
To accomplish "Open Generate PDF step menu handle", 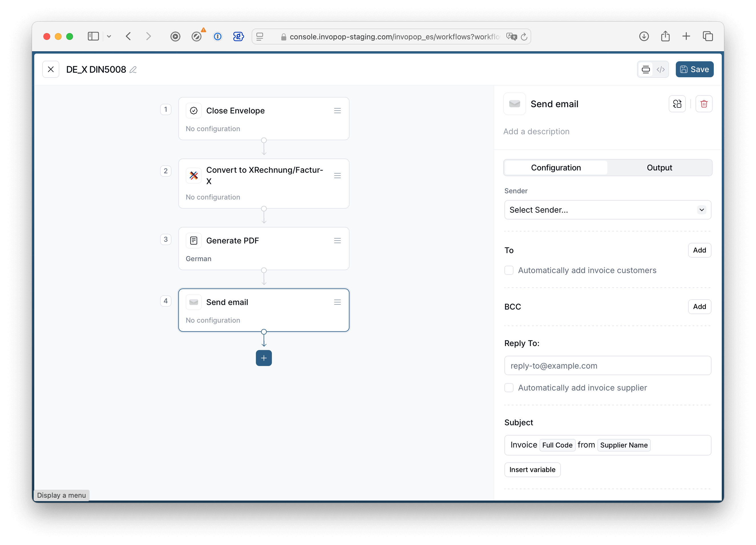I will point(337,241).
